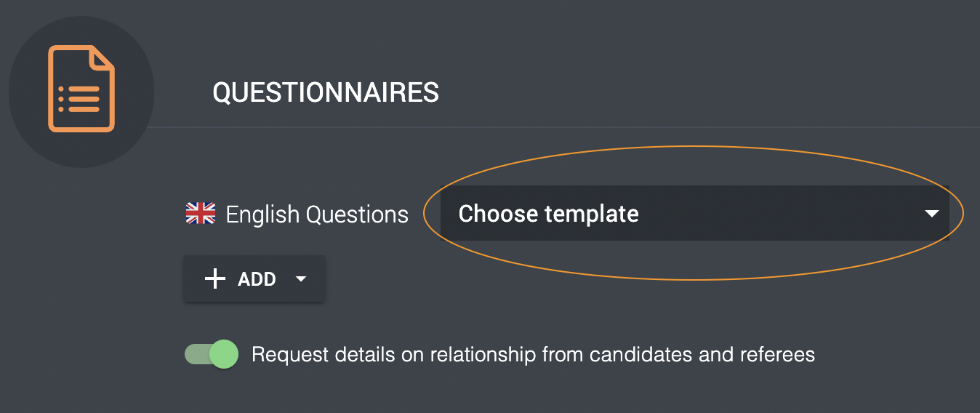Click the plus icon on ADD button
The height and width of the screenshot is (413, 980).
point(215,278)
